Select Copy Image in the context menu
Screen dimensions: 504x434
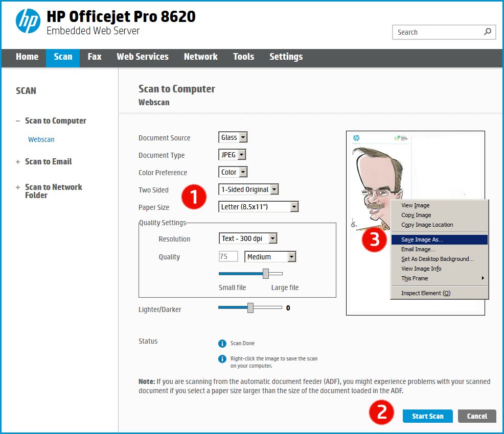point(416,215)
